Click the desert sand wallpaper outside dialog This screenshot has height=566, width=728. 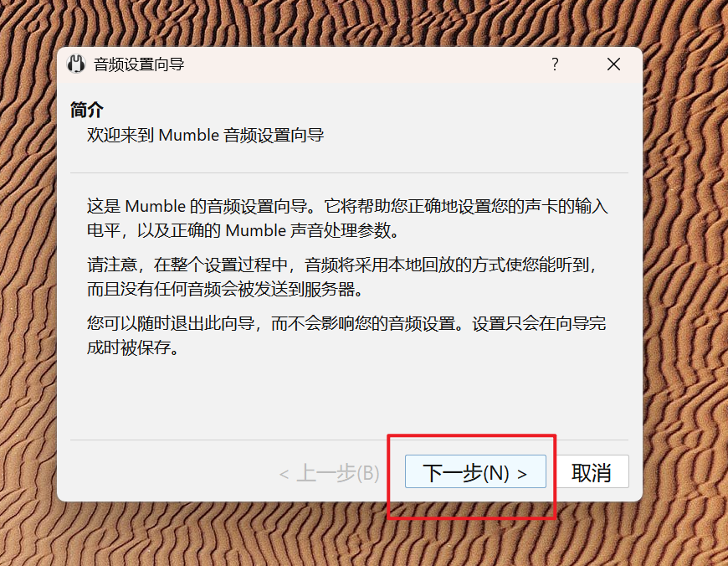pyautogui.click(x=683, y=279)
